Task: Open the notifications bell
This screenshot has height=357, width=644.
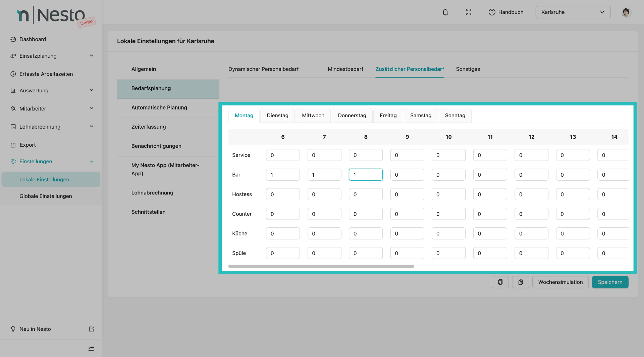Action: pos(445,12)
